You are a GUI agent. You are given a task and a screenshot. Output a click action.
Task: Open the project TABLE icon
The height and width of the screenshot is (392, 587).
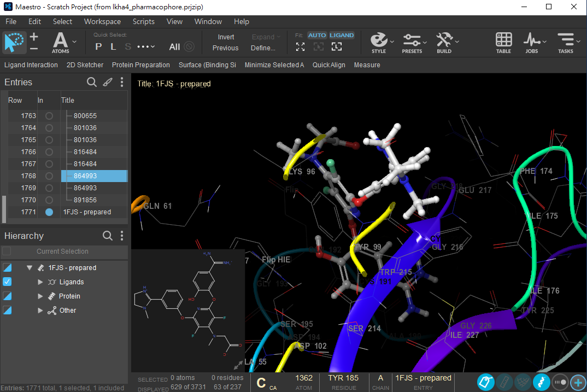[503, 43]
